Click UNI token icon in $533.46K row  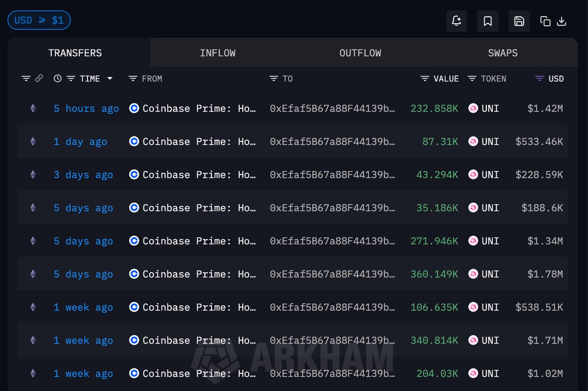click(x=473, y=142)
